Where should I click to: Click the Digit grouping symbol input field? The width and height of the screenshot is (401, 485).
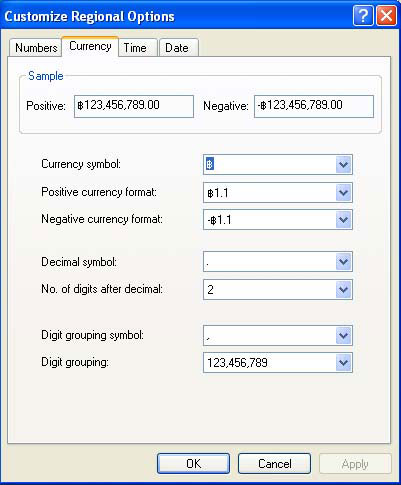tap(270, 335)
